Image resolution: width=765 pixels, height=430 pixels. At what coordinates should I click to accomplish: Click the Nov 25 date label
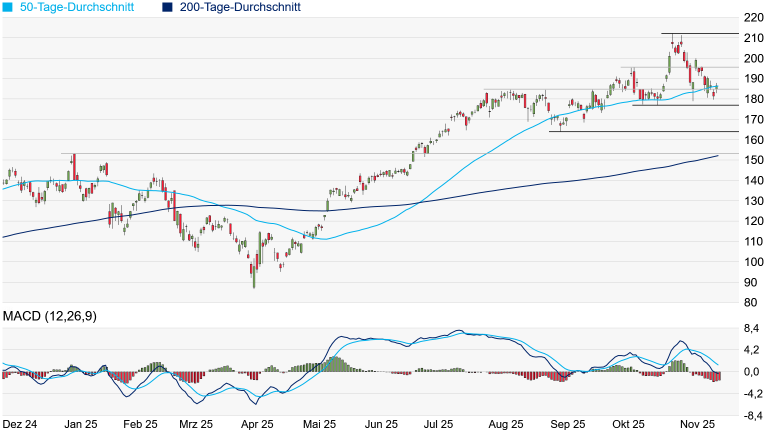[x=696, y=424]
